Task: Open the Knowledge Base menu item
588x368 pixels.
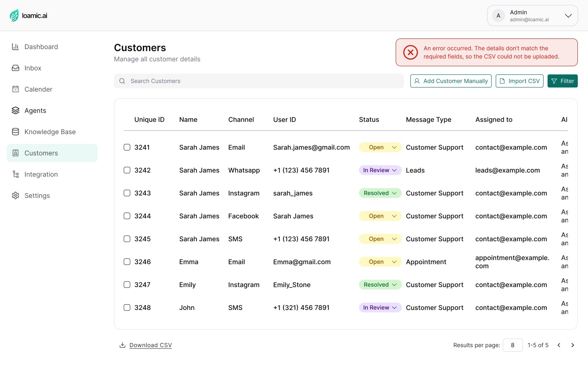Action: [x=52, y=132]
